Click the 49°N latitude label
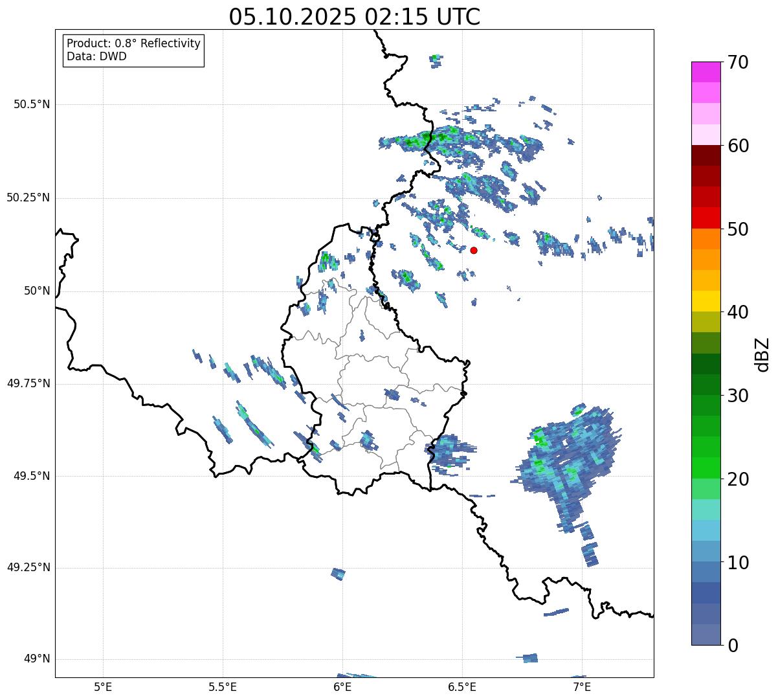This screenshot has height=700, width=778. 37,659
